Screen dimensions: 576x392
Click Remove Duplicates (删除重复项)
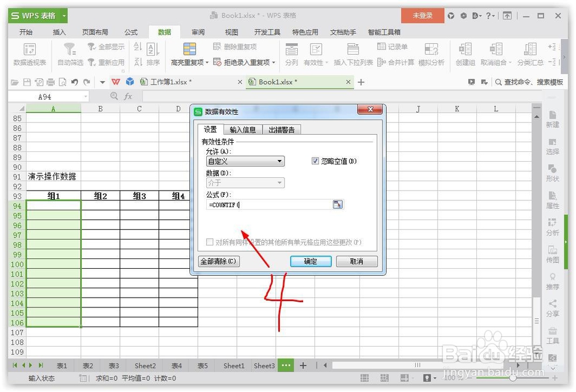coord(235,47)
